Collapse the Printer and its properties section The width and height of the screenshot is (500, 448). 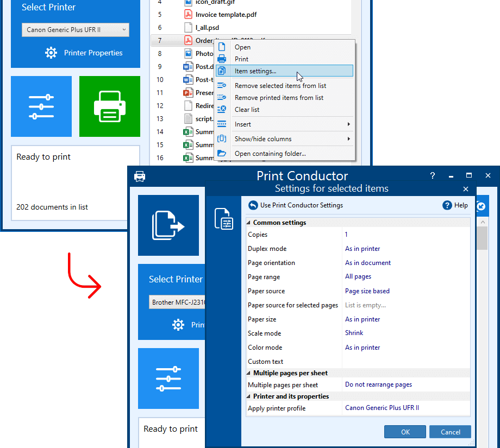249,396
